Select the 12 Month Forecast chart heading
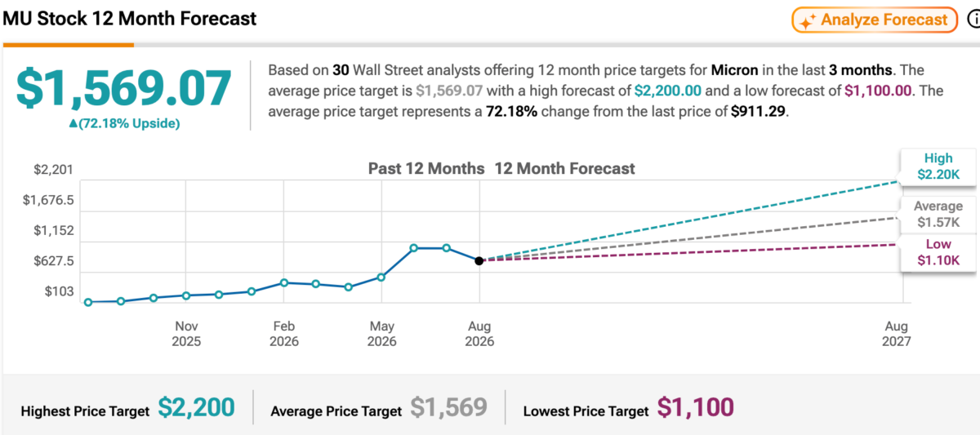980x435 pixels. coord(564,169)
